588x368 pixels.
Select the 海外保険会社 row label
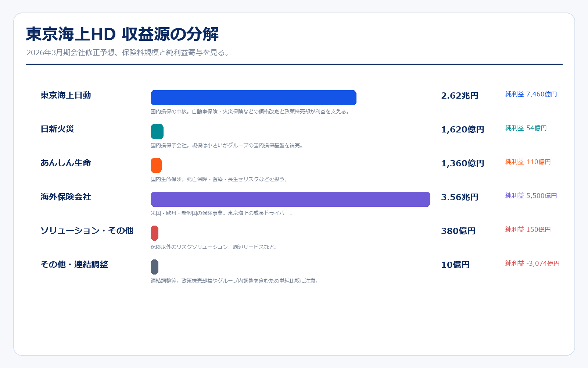click(x=66, y=197)
